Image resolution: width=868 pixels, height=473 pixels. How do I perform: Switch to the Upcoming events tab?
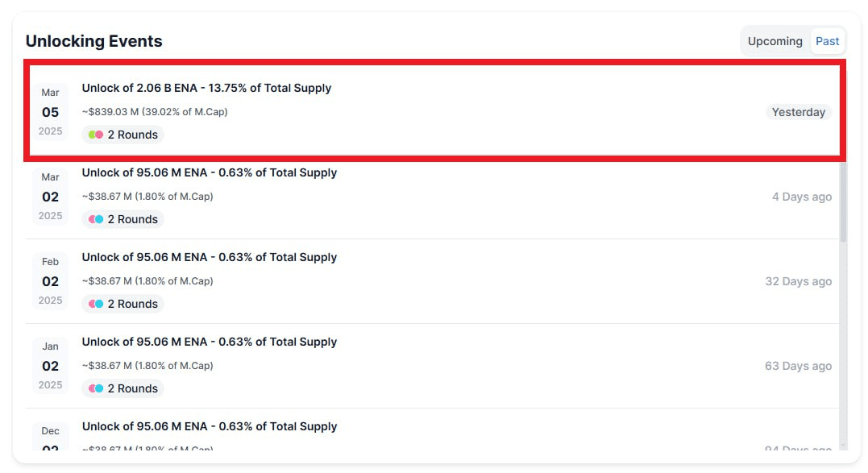(x=775, y=41)
